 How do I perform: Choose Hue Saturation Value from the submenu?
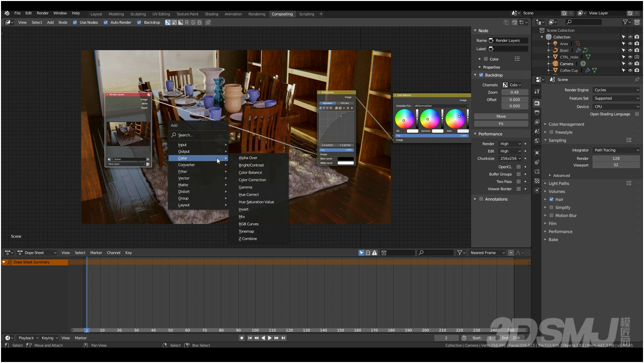click(256, 202)
